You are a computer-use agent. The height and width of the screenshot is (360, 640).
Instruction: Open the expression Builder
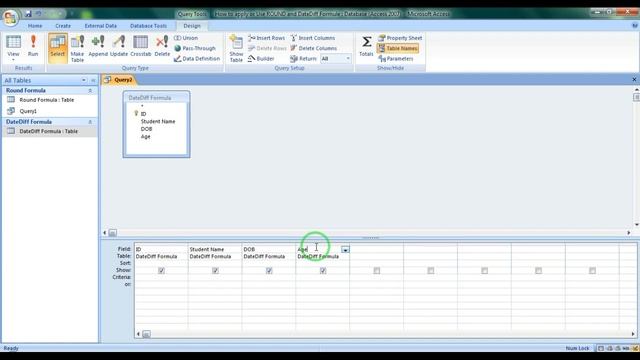261,59
